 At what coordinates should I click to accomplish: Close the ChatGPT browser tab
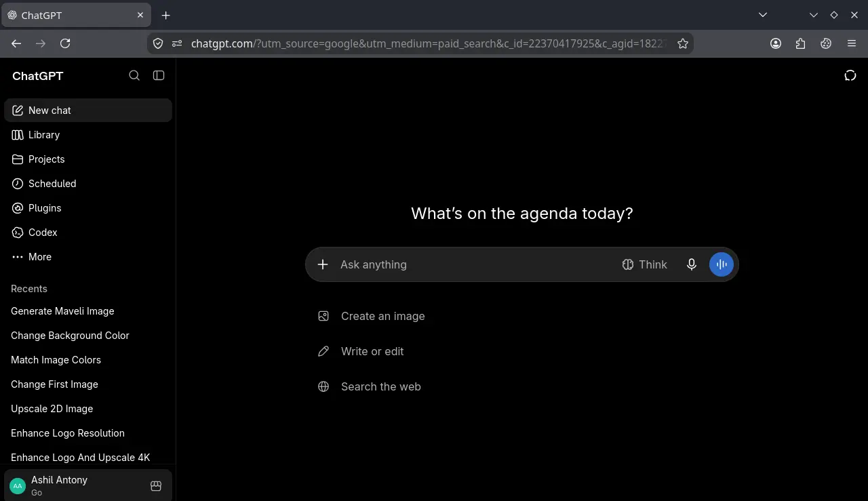point(140,15)
